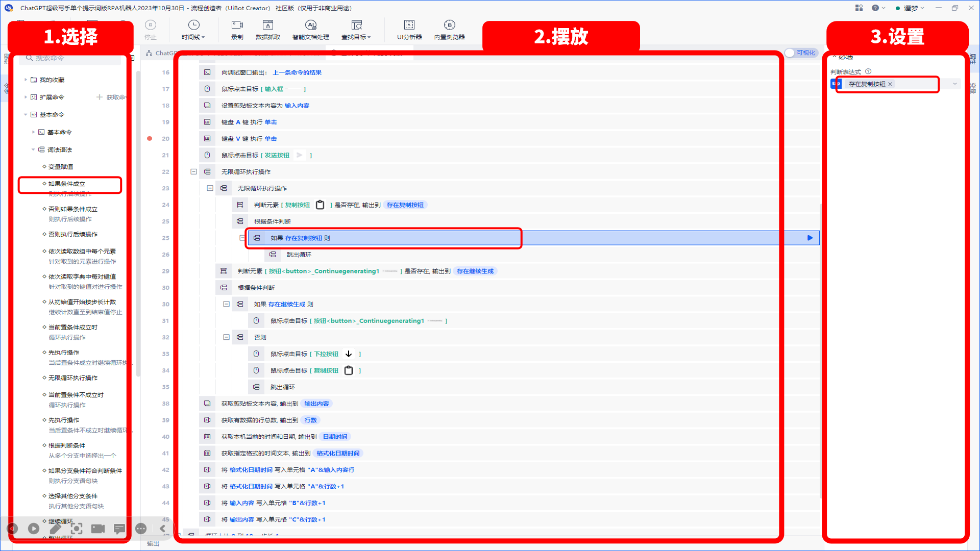Toggle the red breakpoint dot on line 20
Screen dimensions: 980x551
pos(150,138)
